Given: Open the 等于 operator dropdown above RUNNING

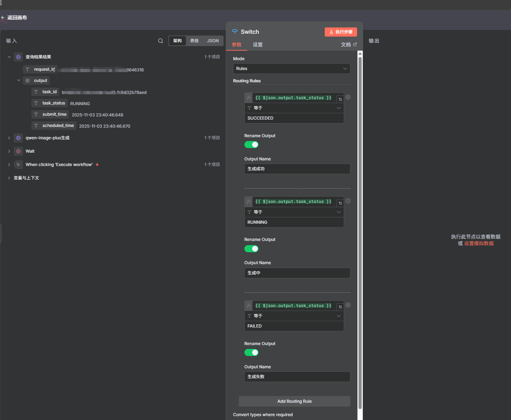Looking at the screenshot, I should click(x=294, y=212).
